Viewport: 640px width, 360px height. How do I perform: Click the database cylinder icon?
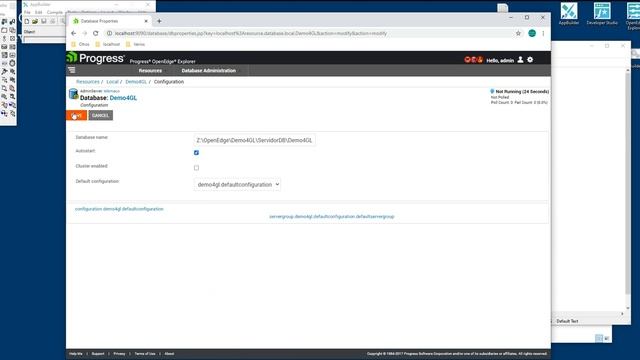pyautogui.click(x=73, y=94)
